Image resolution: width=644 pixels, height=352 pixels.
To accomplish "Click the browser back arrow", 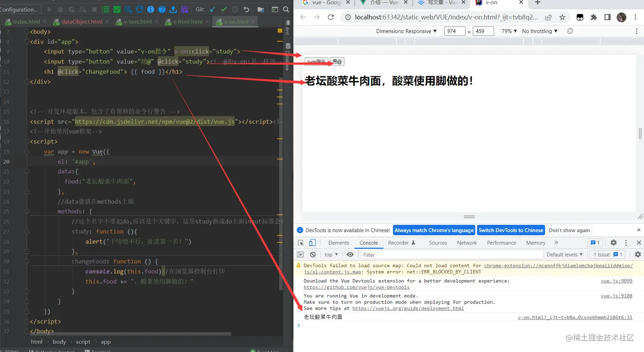I will click(x=303, y=17).
